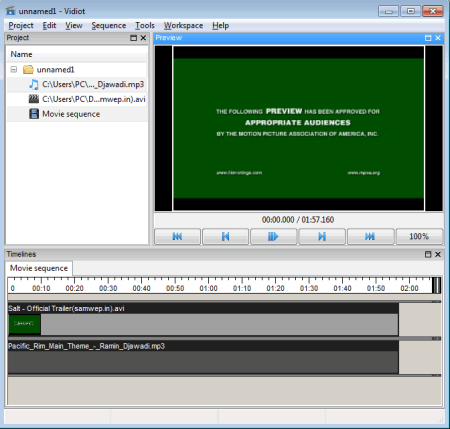450x429 pixels.
Task: Click the Movie sequence film icon
Action: (x=34, y=114)
